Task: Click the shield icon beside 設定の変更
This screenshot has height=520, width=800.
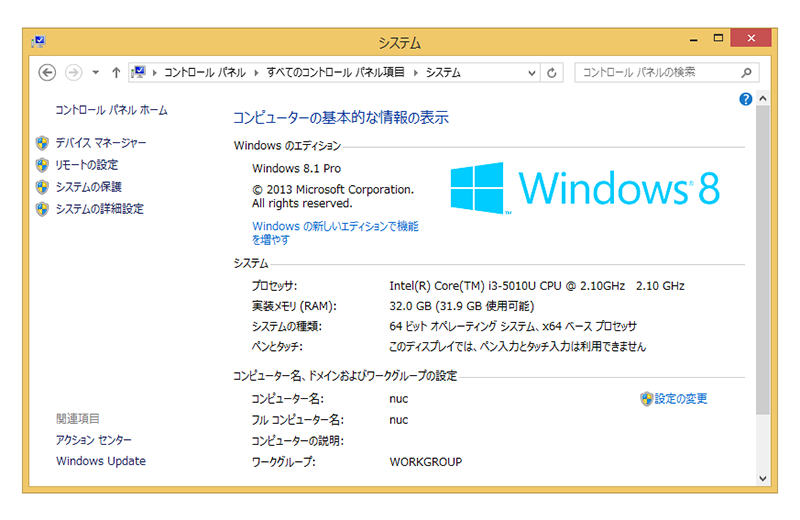Action: tap(646, 399)
